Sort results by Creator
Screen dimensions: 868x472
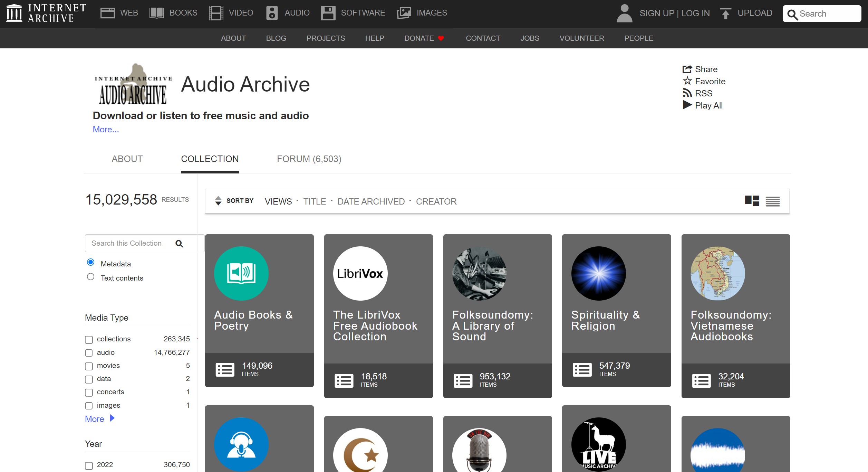click(436, 201)
